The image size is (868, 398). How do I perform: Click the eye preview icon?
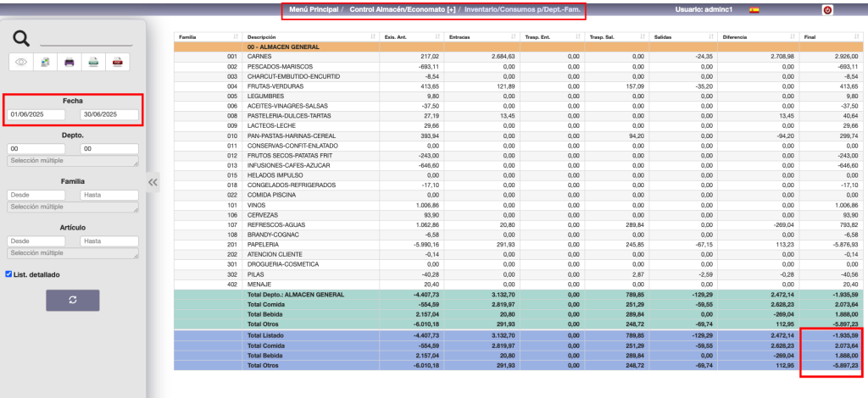click(x=21, y=61)
